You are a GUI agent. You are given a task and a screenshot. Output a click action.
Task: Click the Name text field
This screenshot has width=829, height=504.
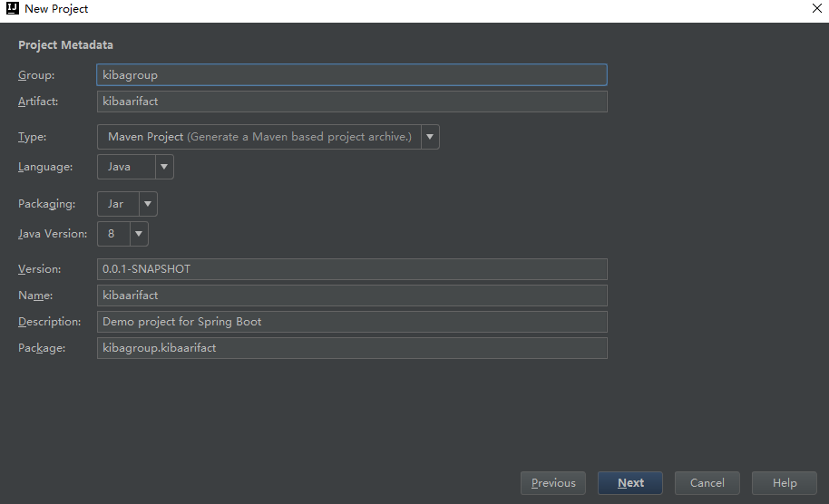tap(351, 296)
